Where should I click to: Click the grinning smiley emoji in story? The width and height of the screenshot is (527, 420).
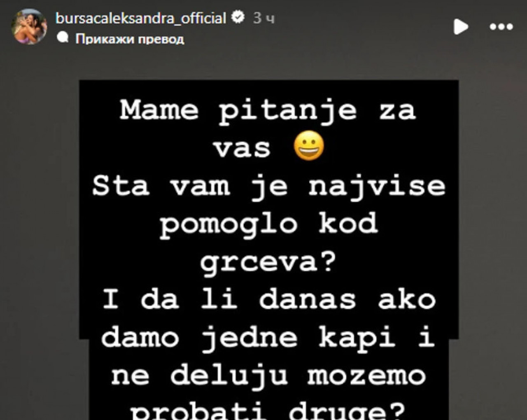309,147
